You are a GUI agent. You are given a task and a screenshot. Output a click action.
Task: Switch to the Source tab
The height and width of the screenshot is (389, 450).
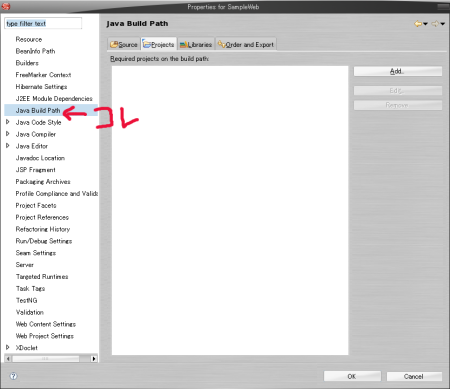coord(124,44)
